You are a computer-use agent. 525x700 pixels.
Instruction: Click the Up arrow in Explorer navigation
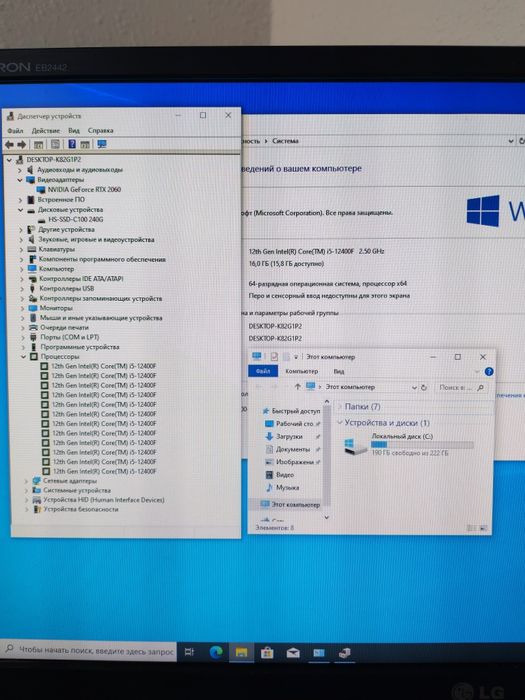297,387
